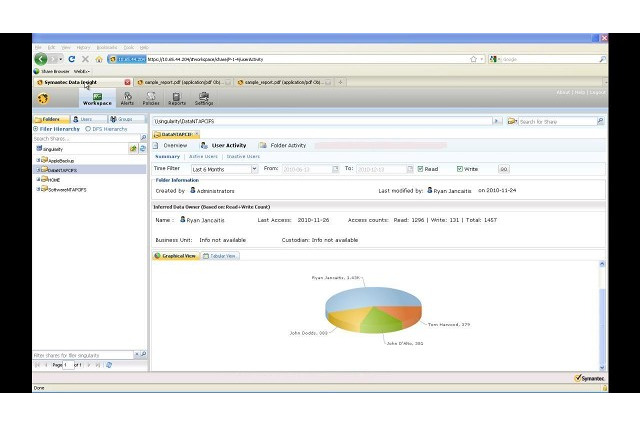
Task: Close the Symantec Data Insight browser tab
Action: [127, 82]
